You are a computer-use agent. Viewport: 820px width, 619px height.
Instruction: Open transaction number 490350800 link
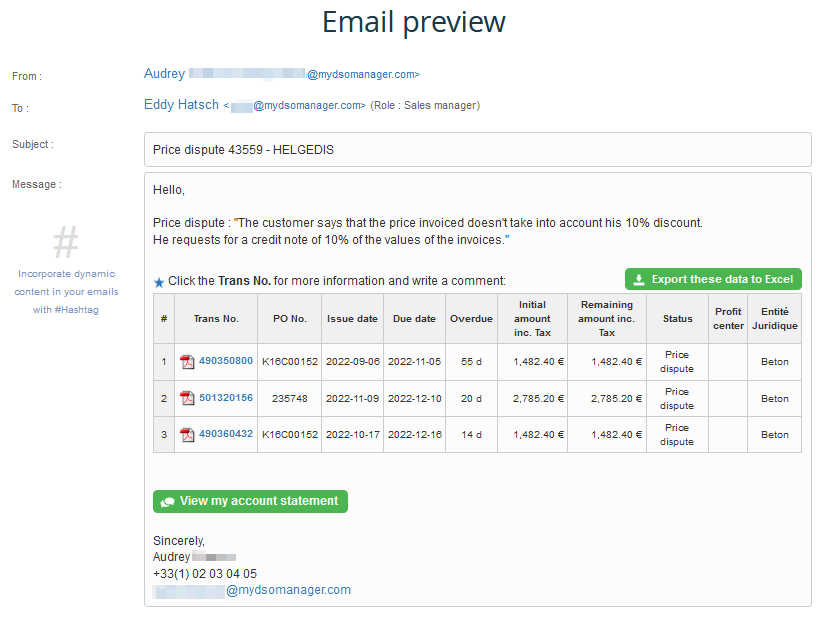226,361
